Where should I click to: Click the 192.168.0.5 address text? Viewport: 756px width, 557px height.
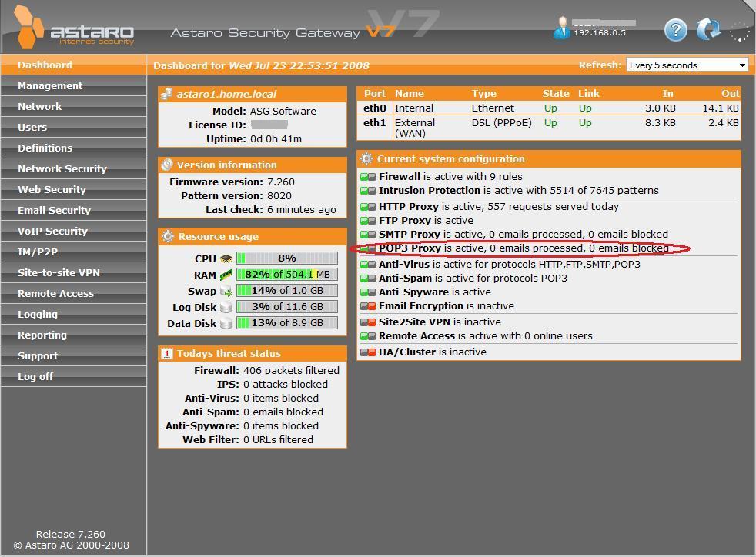(599, 33)
